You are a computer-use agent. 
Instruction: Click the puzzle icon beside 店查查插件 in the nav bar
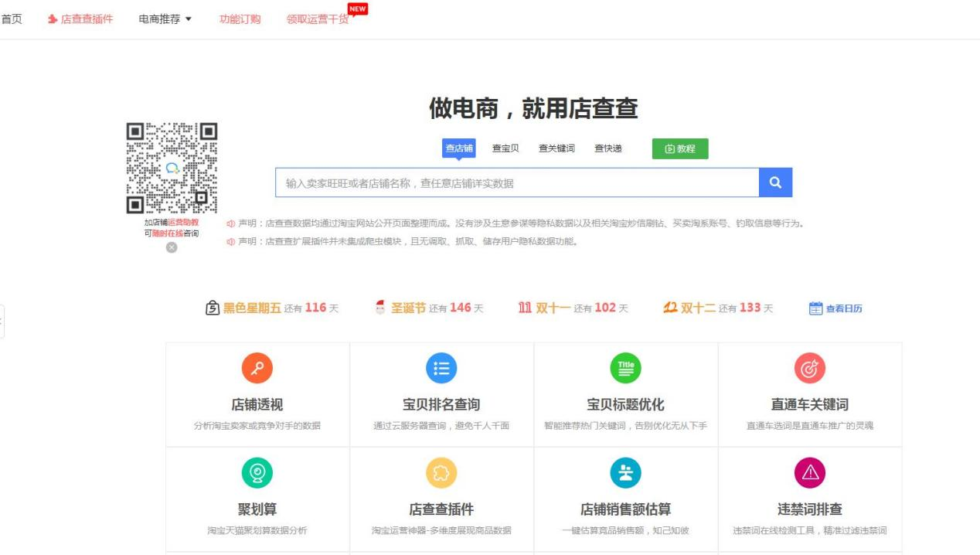pyautogui.click(x=53, y=19)
